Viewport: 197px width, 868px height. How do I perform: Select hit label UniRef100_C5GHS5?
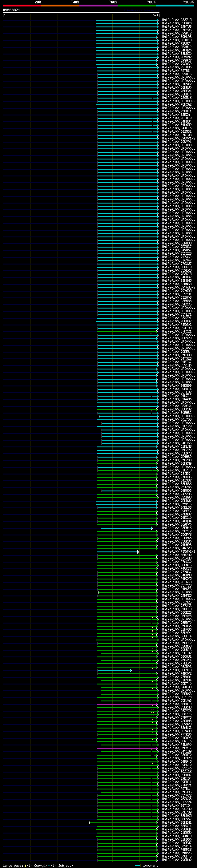click(176, 626)
